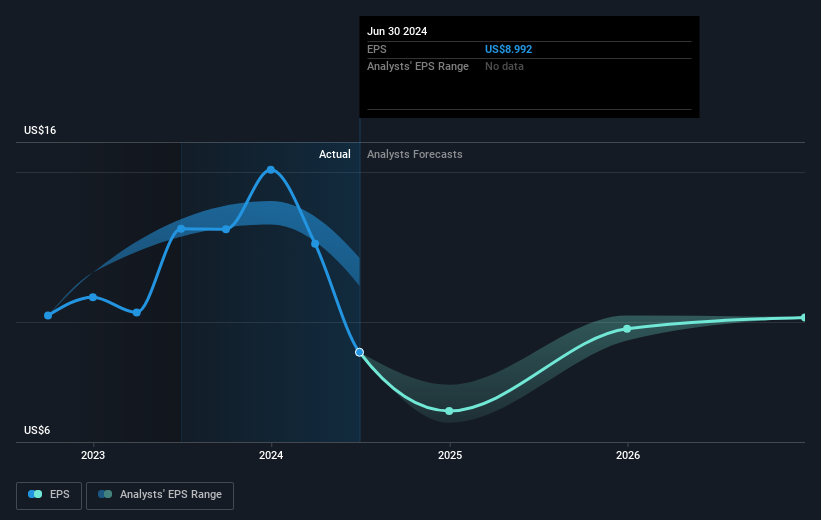This screenshot has height=520, width=821.
Task: Click the first EPS data point in late 2022
Action: (48, 315)
